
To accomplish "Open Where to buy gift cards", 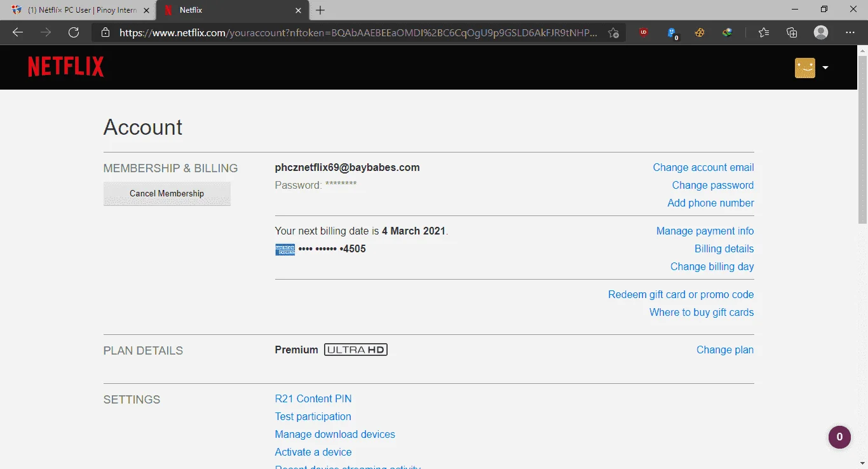I will (x=702, y=313).
